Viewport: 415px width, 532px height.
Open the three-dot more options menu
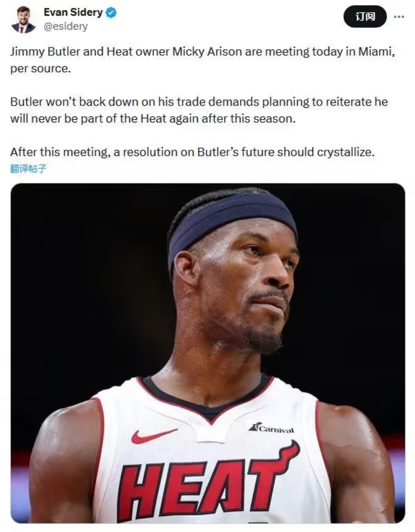pos(399,16)
